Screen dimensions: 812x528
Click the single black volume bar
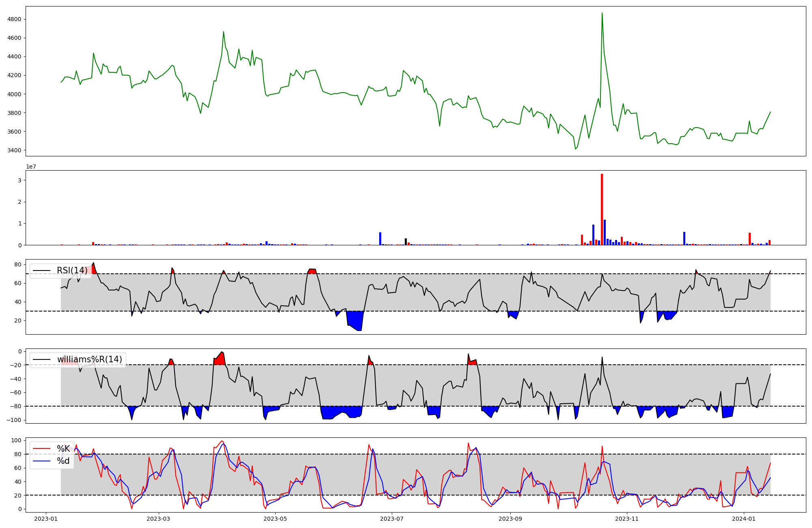coord(406,242)
